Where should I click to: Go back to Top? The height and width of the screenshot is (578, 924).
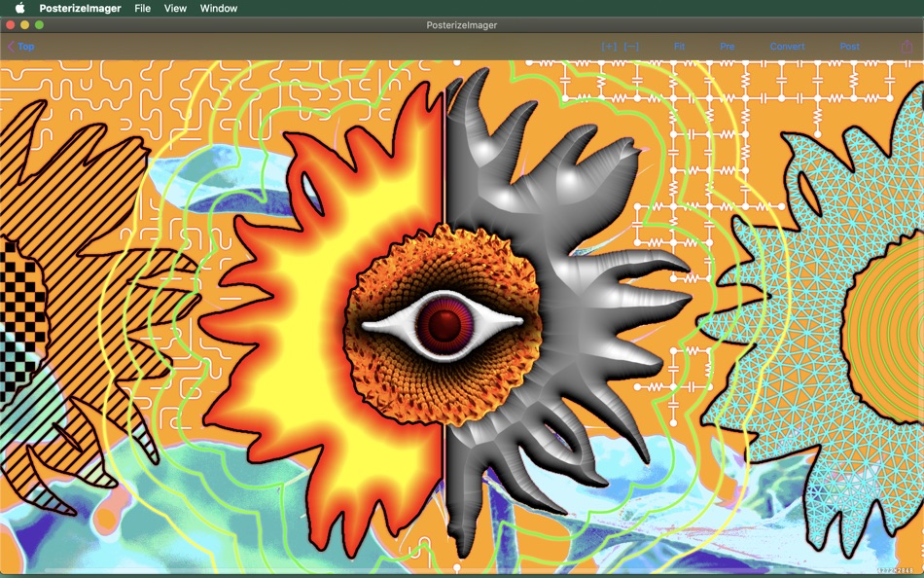click(x=20, y=47)
